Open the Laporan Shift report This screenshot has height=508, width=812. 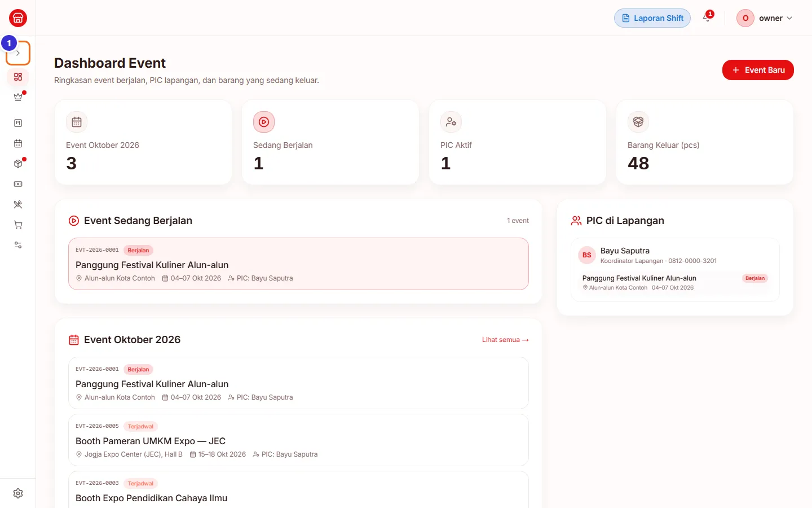(652, 18)
